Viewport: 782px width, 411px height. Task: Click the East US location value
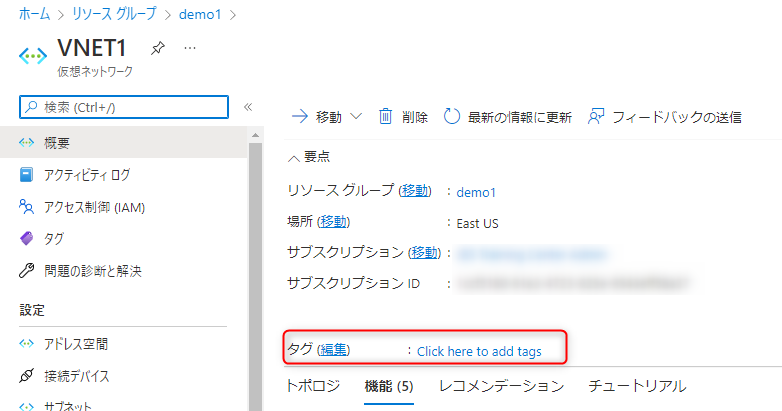click(477, 223)
